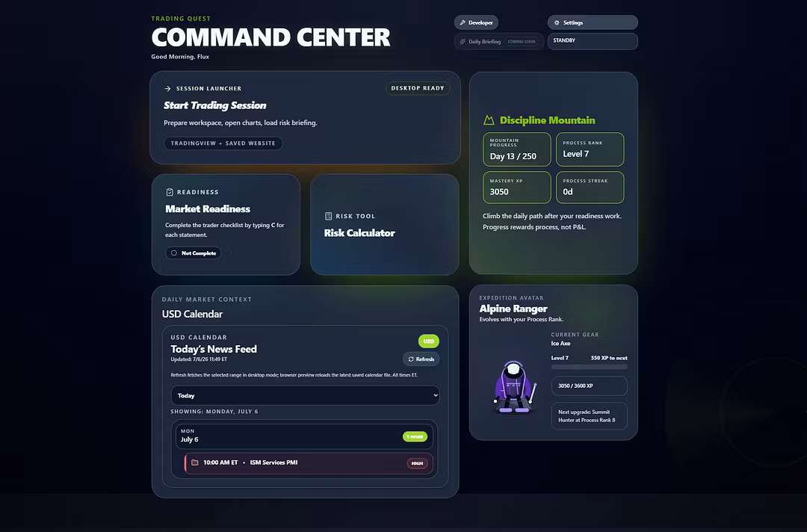Click the Settings gear icon
The height and width of the screenshot is (532, 807).
pyautogui.click(x=557, y=22)
